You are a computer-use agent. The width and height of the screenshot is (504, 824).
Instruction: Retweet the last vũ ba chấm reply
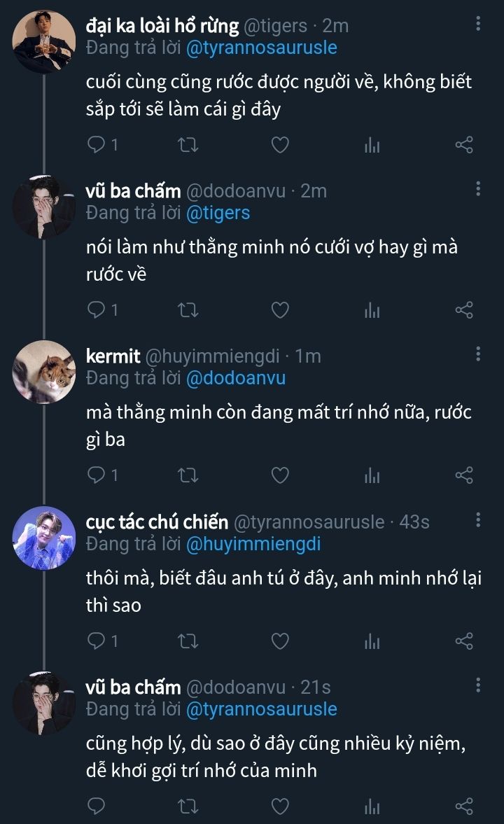click(x=188, y=806)
